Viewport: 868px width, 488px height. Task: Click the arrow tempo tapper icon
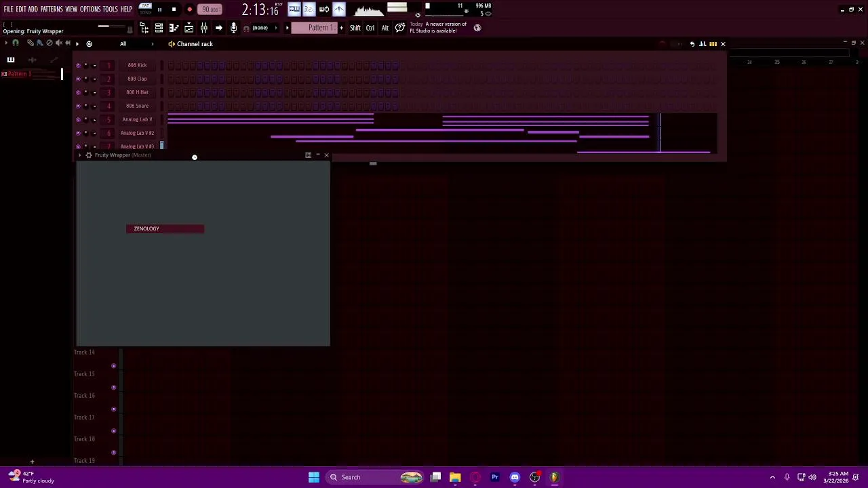[218, 28]
